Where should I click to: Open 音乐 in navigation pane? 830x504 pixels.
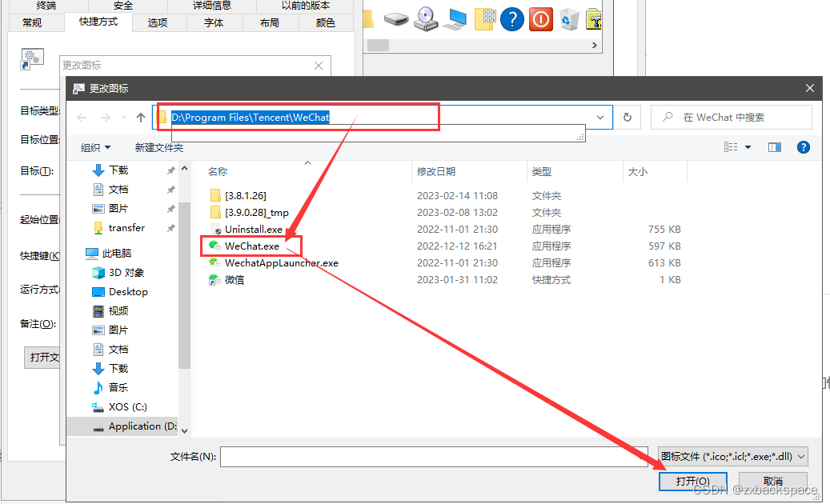(x=118, y=388)
